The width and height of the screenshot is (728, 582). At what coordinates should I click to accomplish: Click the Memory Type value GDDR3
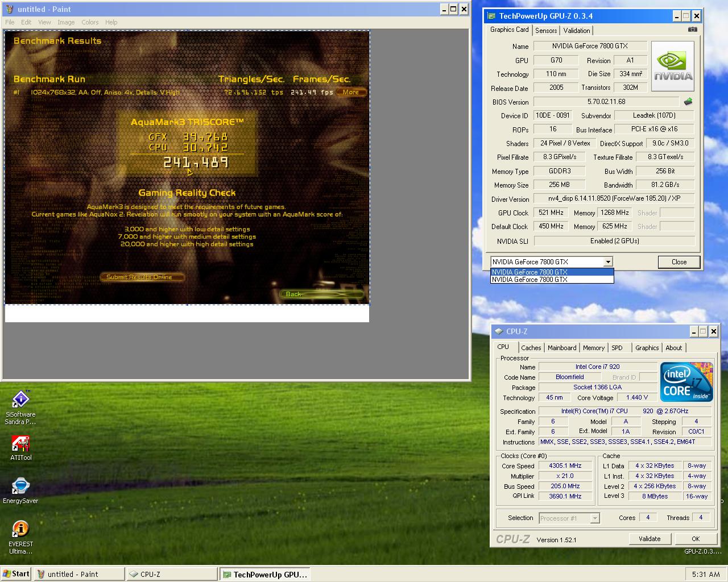point(560,171)
